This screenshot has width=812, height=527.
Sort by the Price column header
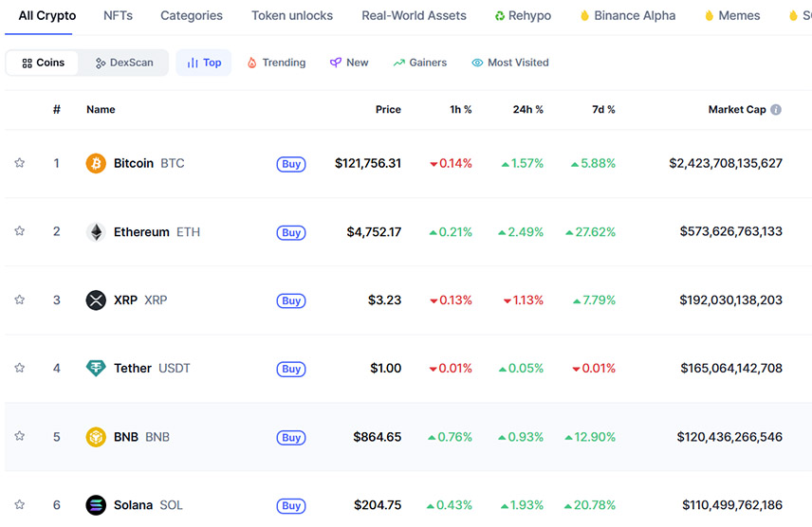[388, 109]
